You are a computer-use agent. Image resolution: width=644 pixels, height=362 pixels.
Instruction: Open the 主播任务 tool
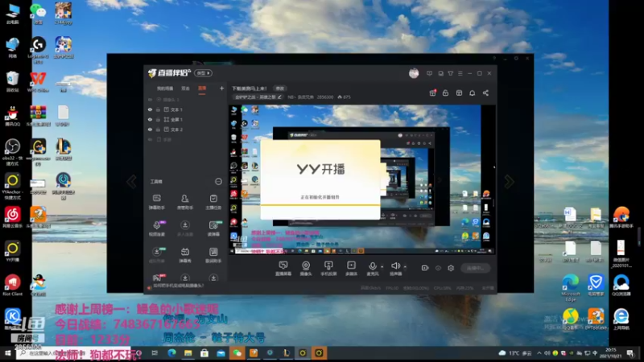coord(213,202)
